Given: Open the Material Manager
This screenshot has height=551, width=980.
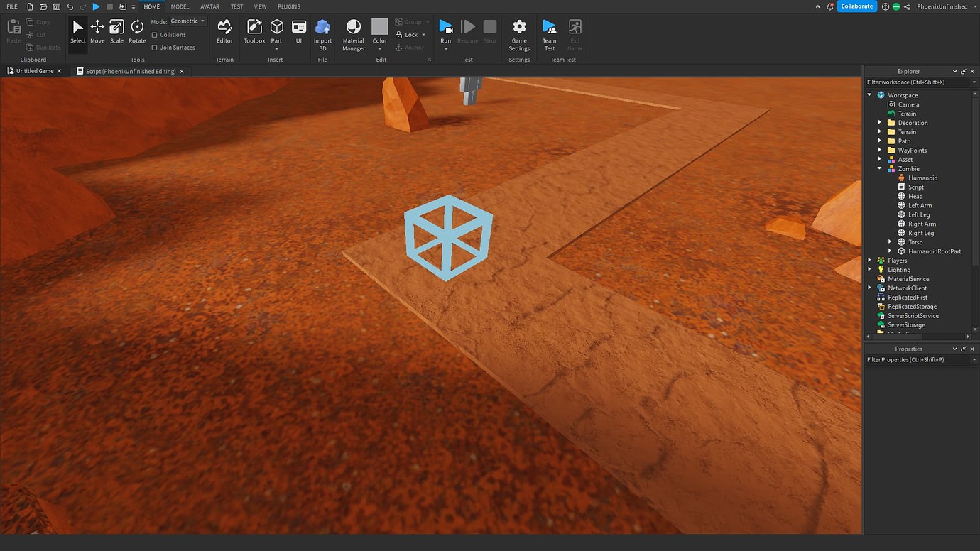Looking at the screenshot, I should (353, 31).
